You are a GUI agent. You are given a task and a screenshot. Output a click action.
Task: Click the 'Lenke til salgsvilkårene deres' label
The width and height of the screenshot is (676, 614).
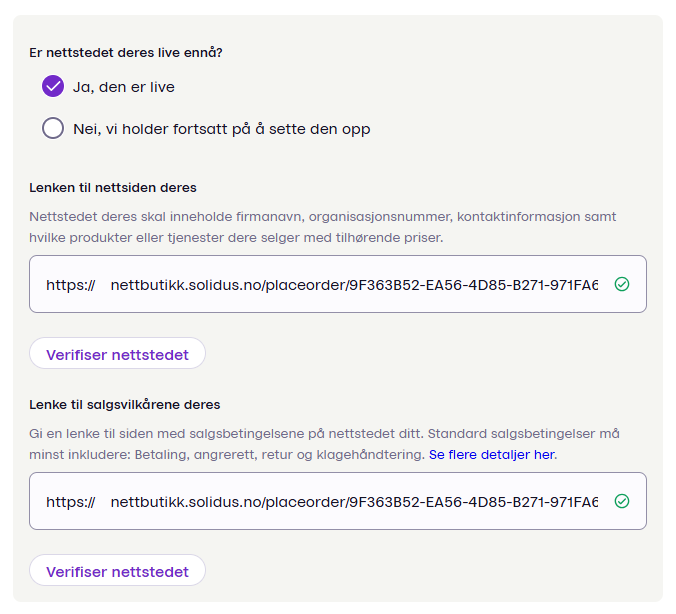coord(125,404)
